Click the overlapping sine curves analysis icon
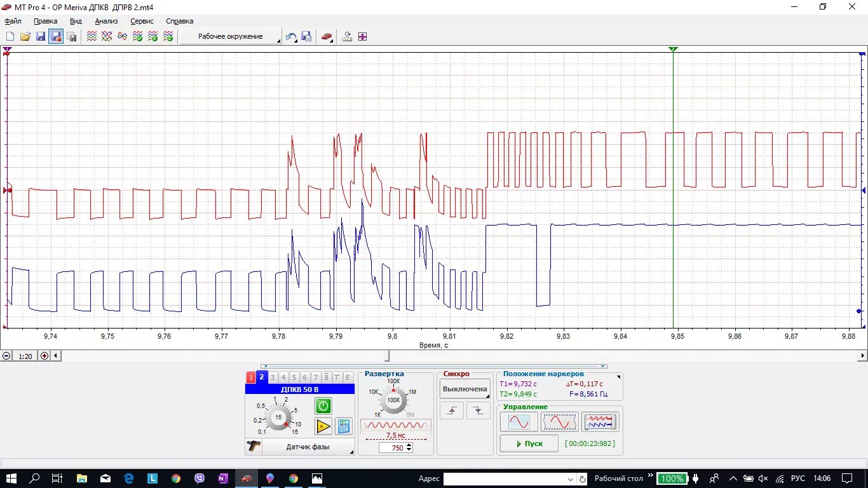This screenshot has width=868, height=488. (x=122, y=37)
